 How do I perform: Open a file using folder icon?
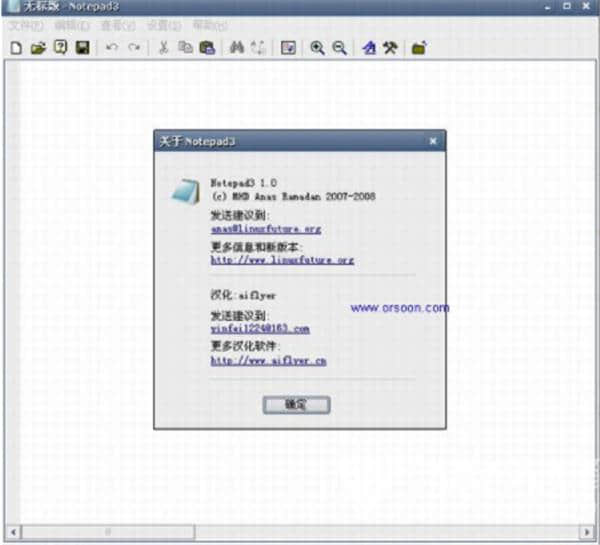[38, 48]
